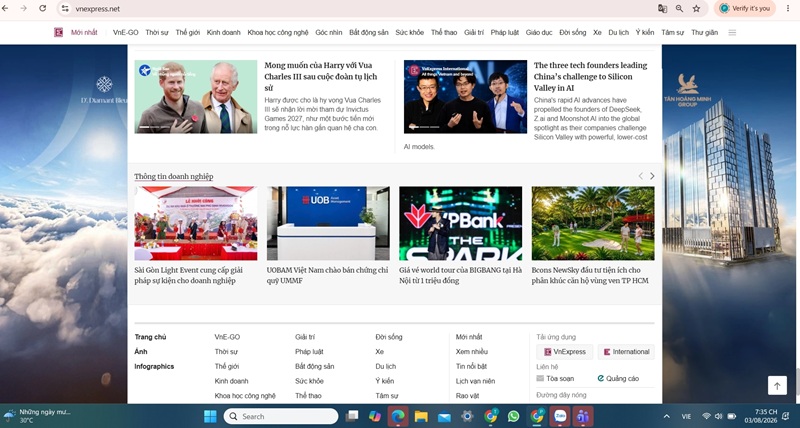This screenshot has height=428, width=800.
Task: Open Microsoft Teams from the taskbar
Action: [583, 416]
